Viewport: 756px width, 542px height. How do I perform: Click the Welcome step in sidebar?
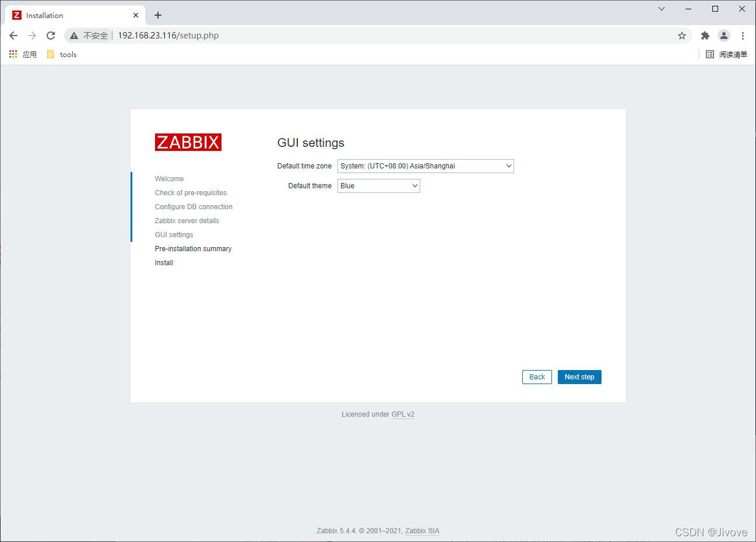click(x=169, y=179)
